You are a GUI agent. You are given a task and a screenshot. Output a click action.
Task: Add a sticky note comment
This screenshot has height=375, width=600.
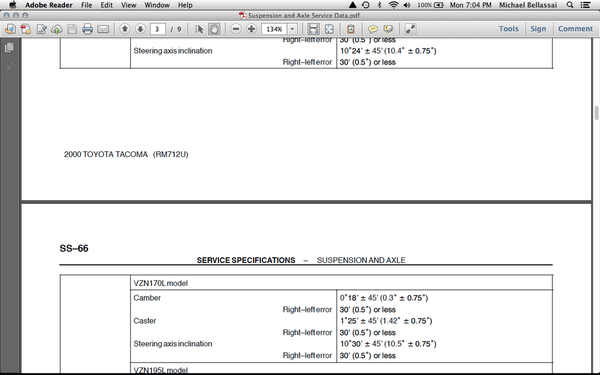(373, 29)
